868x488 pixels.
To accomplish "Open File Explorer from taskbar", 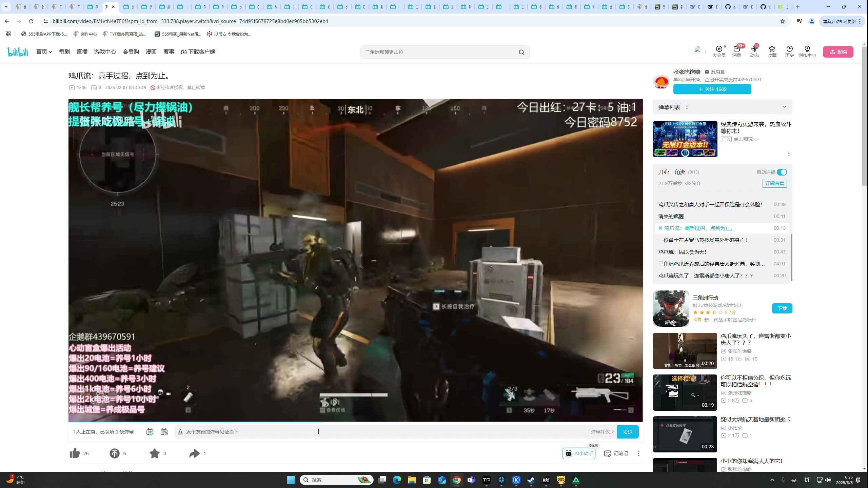I will (412, 480).
